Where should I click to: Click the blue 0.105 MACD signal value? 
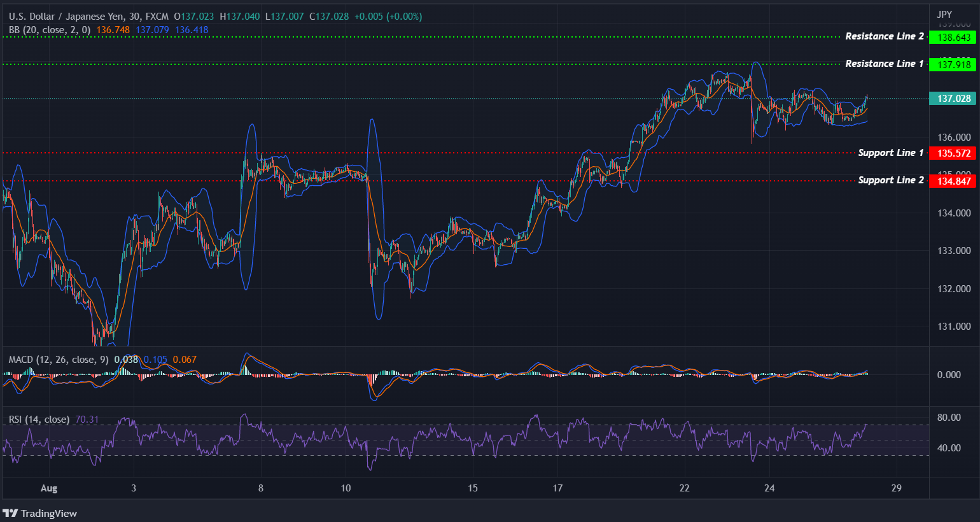[x=155, y=359]
